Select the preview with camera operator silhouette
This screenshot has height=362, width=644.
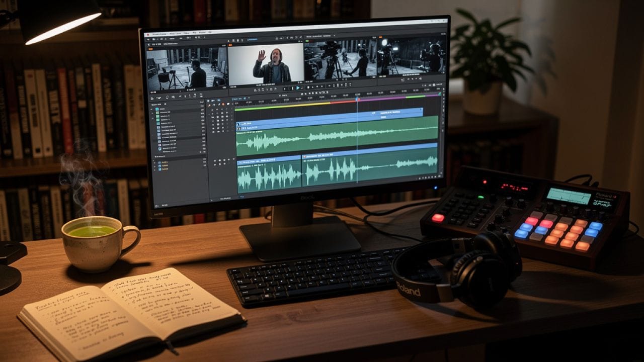point(340,59)
